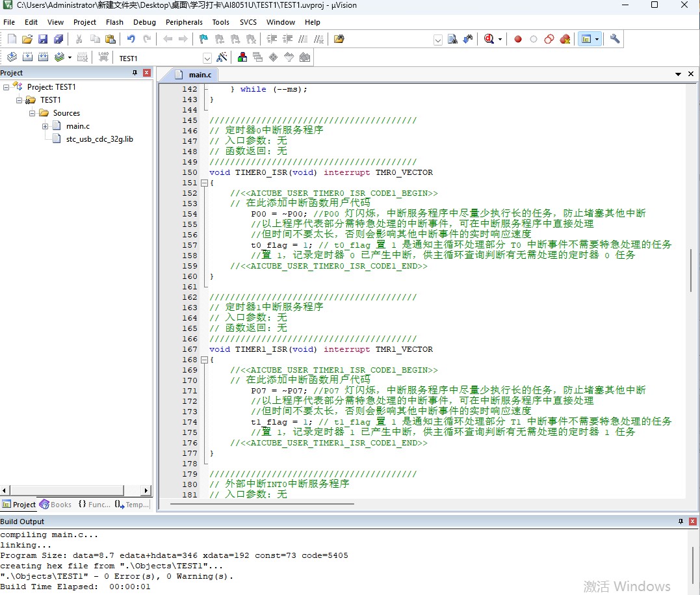Toggle the window layout button

click(x=586, y=39)
